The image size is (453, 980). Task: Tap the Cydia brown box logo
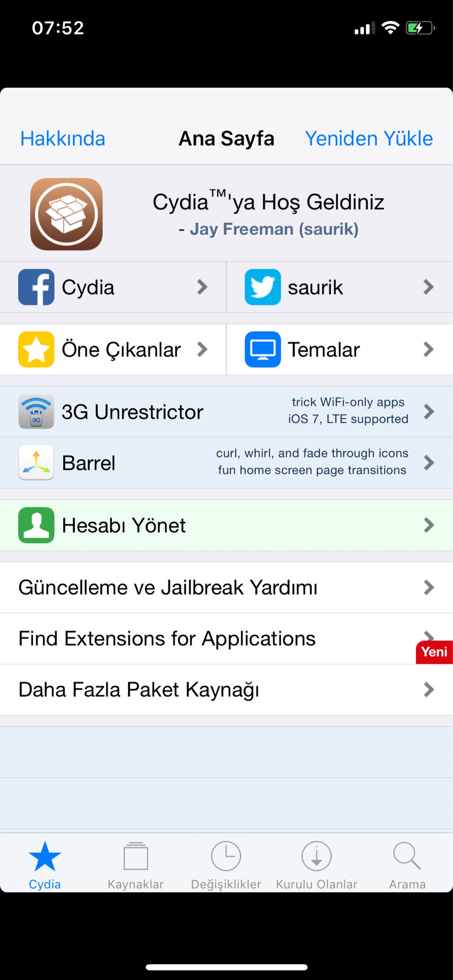point(67,214)
